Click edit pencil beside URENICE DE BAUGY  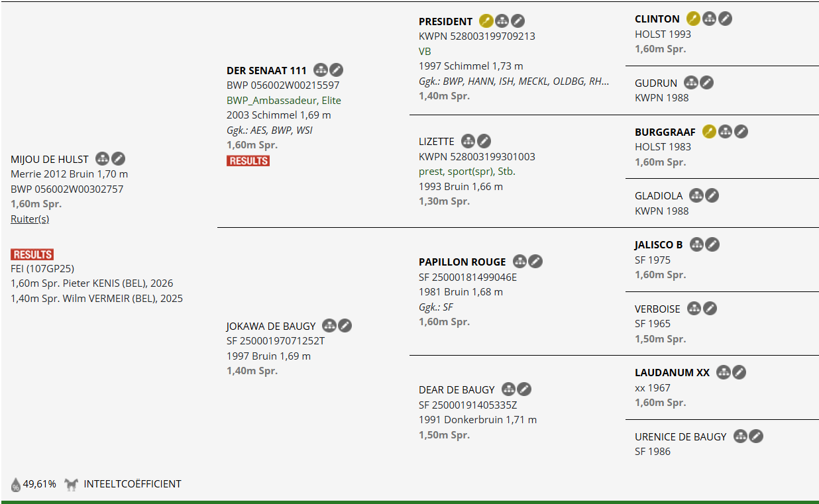(756, 436)
